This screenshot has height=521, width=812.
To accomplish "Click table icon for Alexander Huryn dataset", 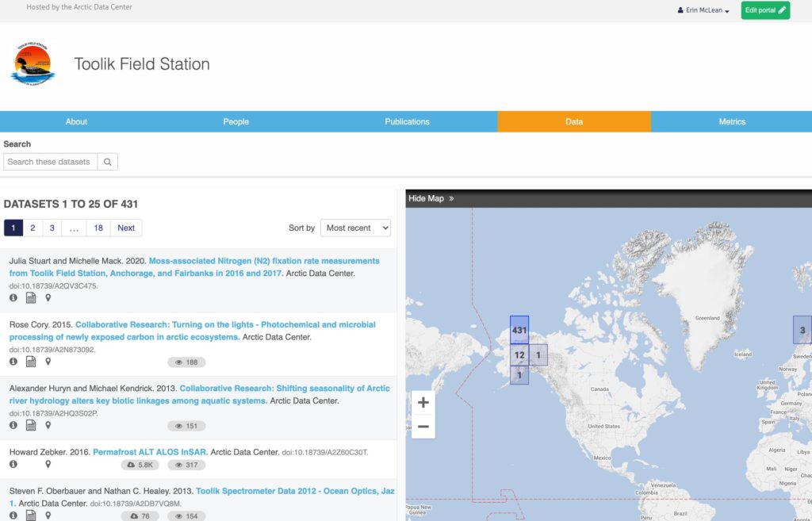I will [x=31, y=425].
